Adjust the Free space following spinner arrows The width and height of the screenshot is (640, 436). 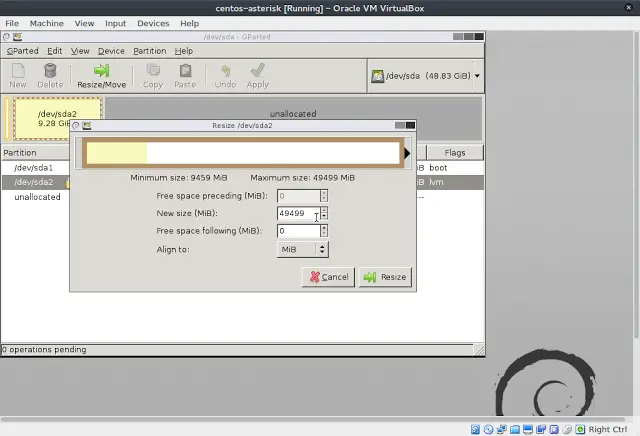click(324, 231)
